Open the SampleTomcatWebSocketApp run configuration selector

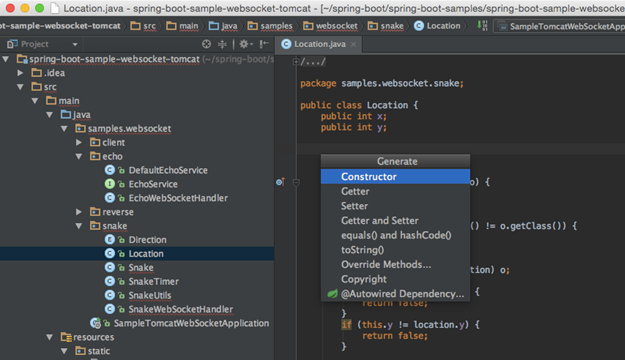pos(559,26)
